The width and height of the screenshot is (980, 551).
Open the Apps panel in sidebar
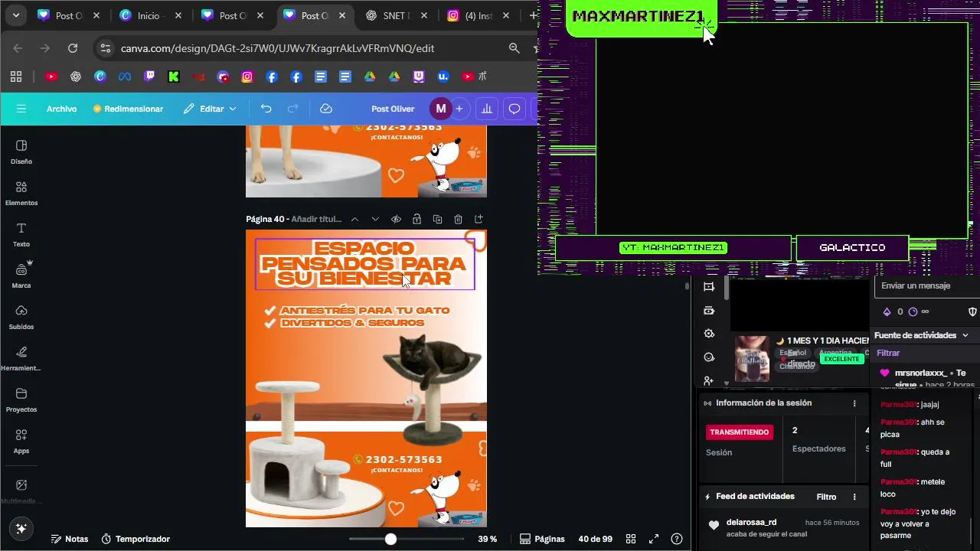click(x=21, y=442)
